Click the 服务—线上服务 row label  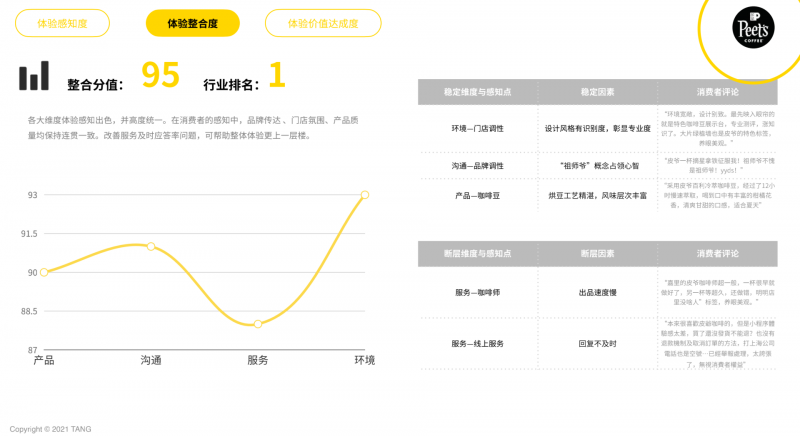477,344
